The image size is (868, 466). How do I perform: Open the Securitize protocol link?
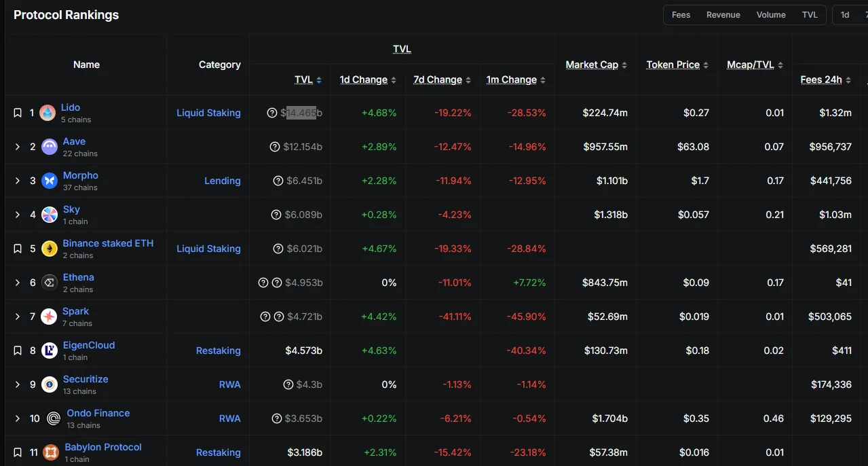click(x=86, y=379)
